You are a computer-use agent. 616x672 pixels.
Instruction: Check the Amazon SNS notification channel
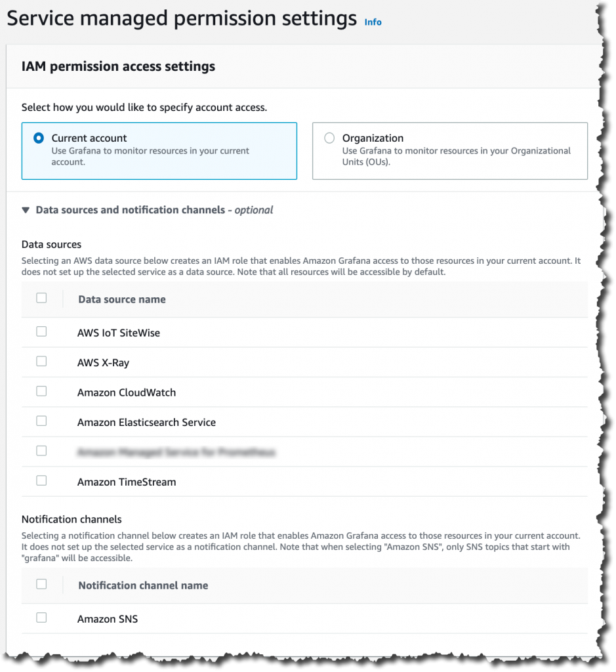point(41,618)
